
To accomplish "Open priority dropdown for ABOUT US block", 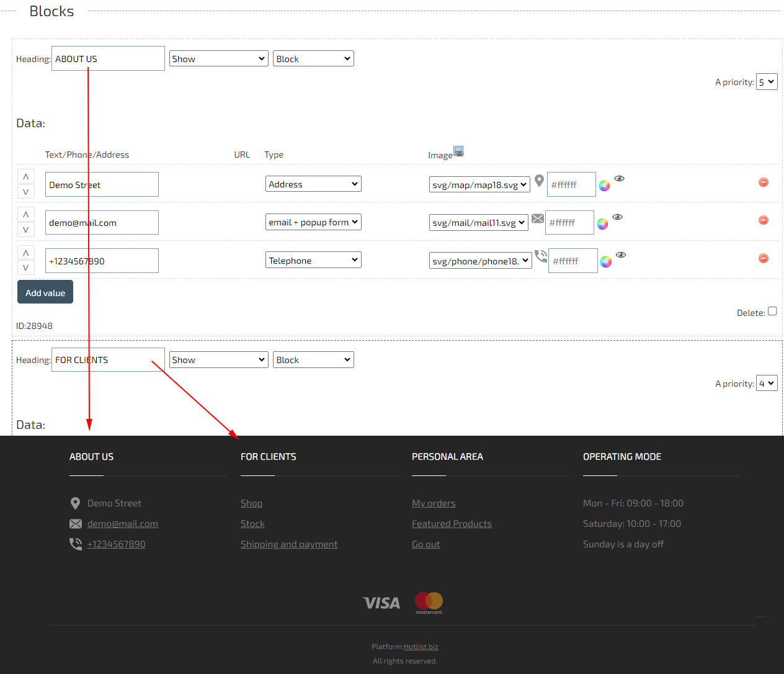I will coord(767,82).
